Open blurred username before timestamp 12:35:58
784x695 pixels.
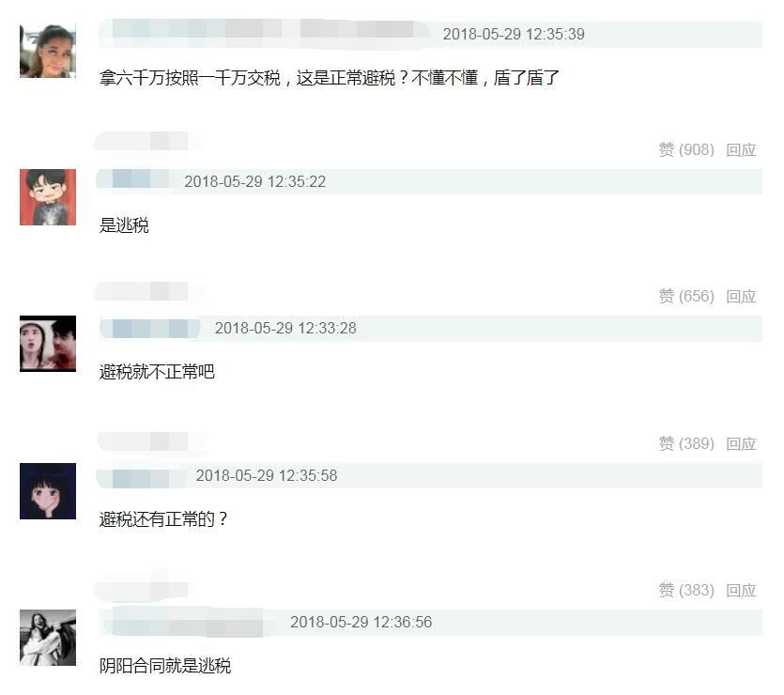(x=142, y=476)
